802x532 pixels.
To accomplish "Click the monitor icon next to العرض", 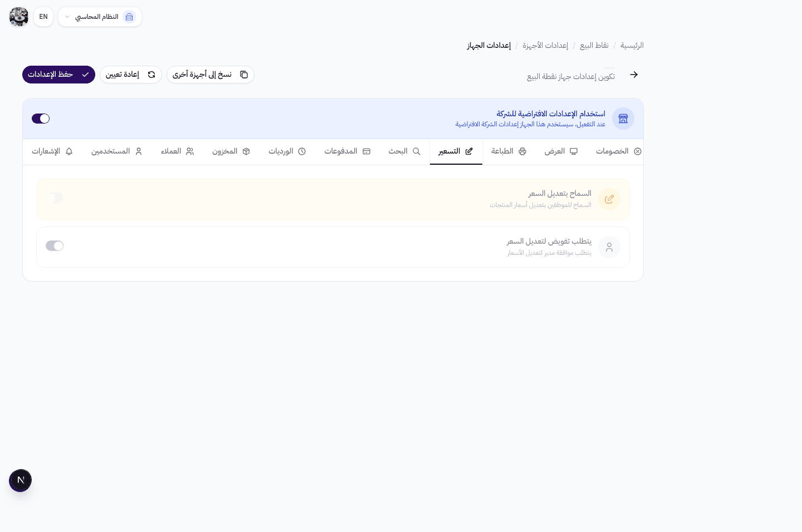I will tap(573, 151).
